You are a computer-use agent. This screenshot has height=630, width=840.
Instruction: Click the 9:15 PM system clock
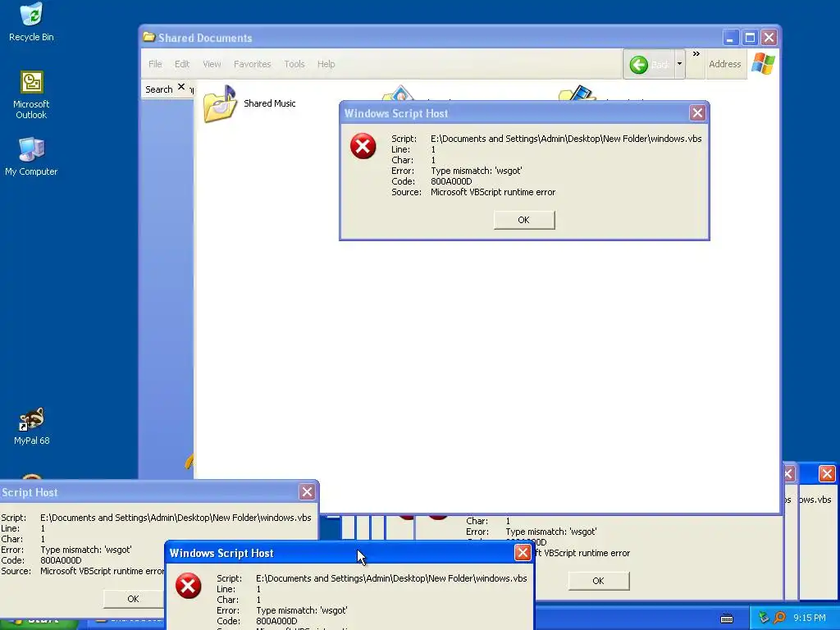tap(810, 618)
